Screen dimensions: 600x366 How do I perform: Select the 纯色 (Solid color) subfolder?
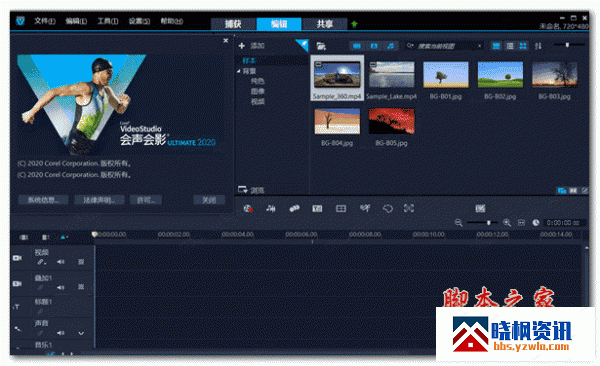[258, 81]
